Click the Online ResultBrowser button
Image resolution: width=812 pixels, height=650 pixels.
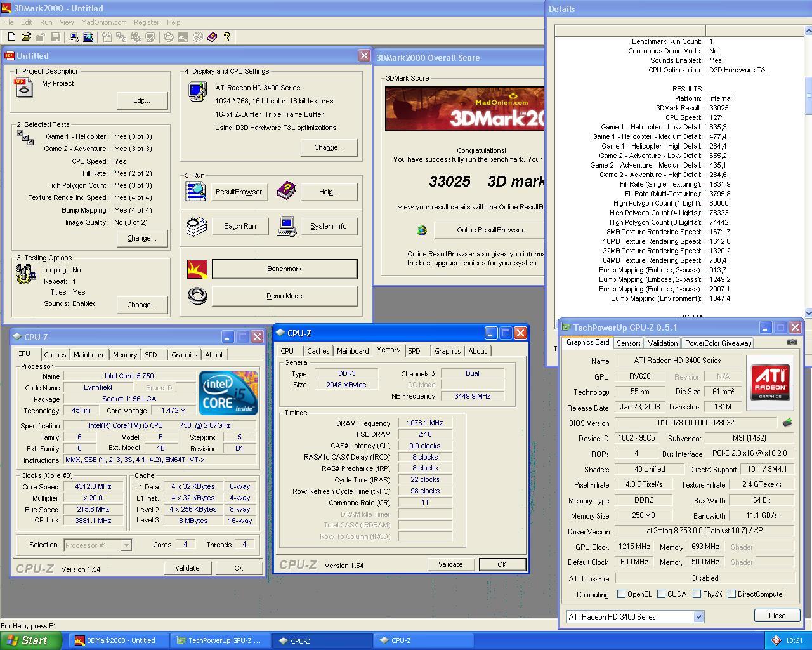pos(490,230)
